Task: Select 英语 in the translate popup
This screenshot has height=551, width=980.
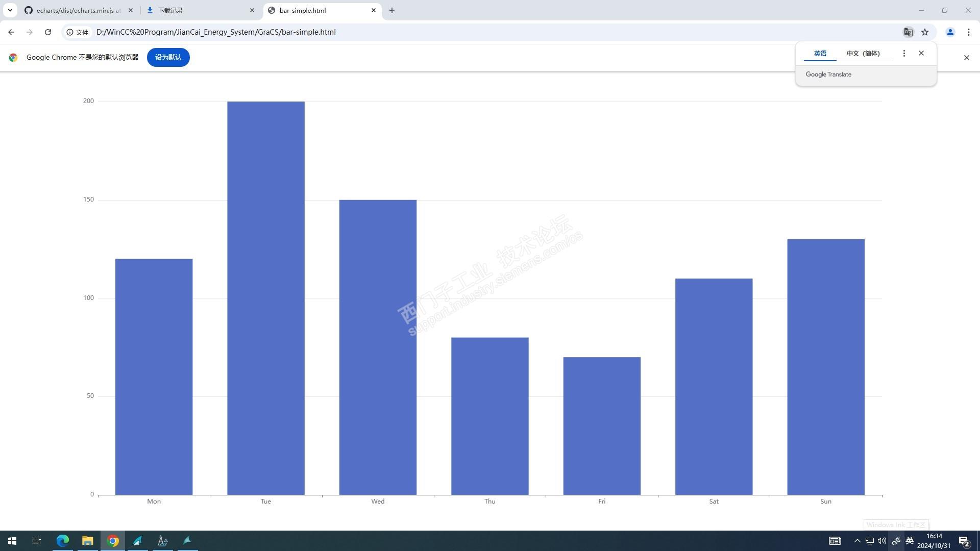Action: (x=820, y=53)
